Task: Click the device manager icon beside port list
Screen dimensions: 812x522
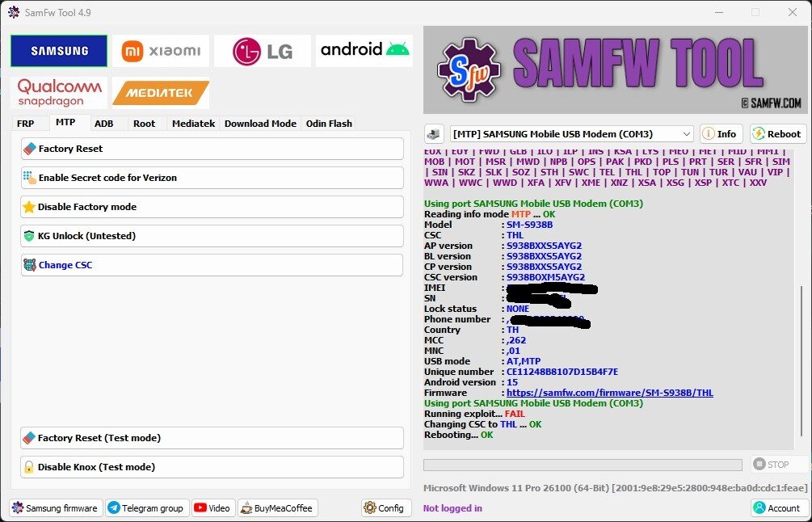Action: pyautogui.click(x=435, y=134)
